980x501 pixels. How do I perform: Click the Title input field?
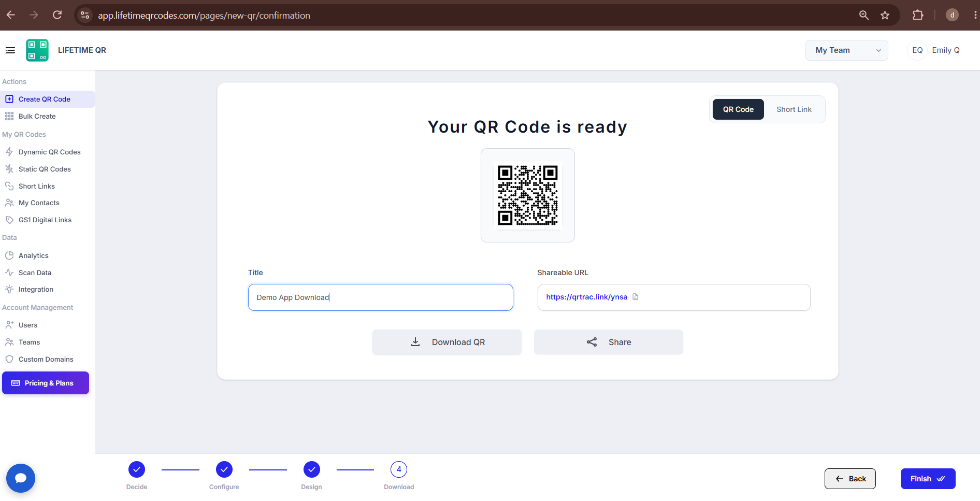click(381, 297)
